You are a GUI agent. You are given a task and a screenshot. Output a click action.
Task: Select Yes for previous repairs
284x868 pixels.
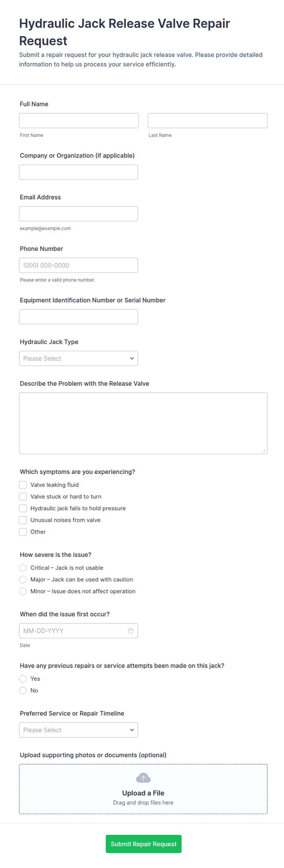23,679
